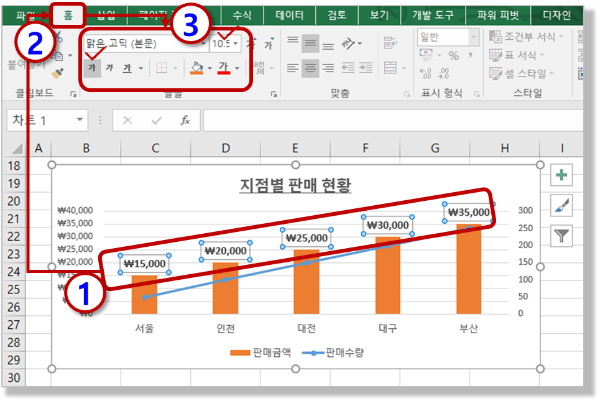Viewport: 600px width, 401px height.
Task: Select the chart title 지점별 판매 현황
Action: tap(295, 185)
